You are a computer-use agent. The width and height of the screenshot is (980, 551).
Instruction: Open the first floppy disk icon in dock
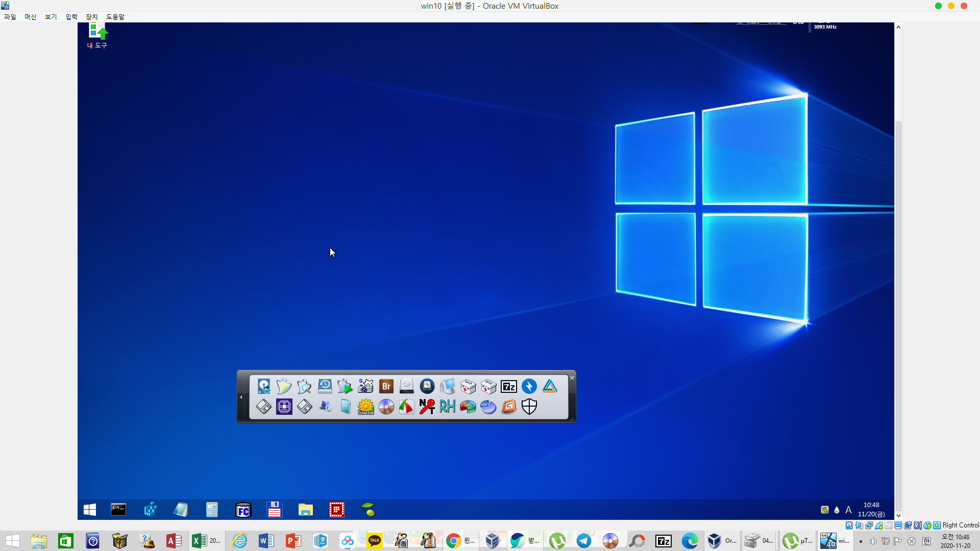click(x=264, y=407)
